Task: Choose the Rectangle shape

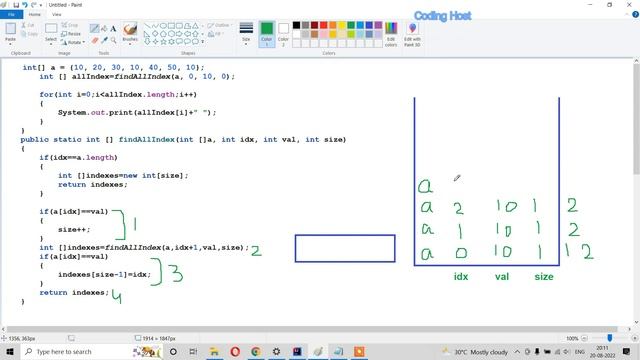Action: coord(171,26)
